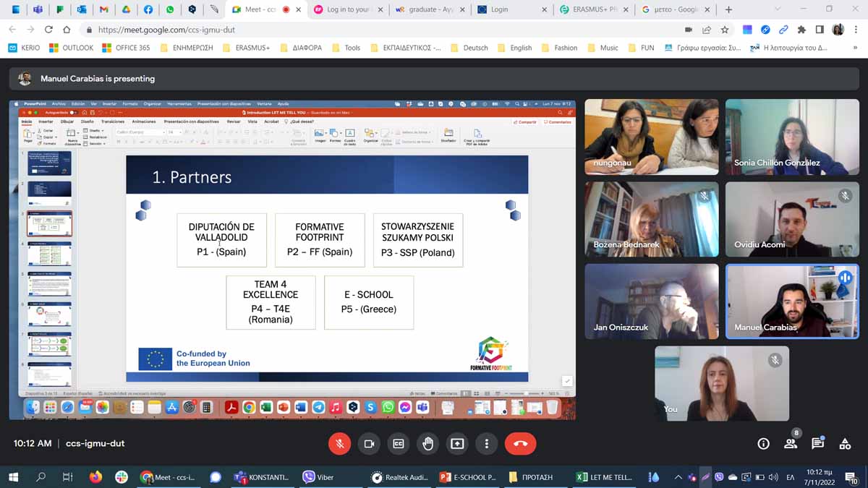The image size is (868, 488).
Task: Expand the hidden bookmarks overflow chevron
Action: [855, 48]
